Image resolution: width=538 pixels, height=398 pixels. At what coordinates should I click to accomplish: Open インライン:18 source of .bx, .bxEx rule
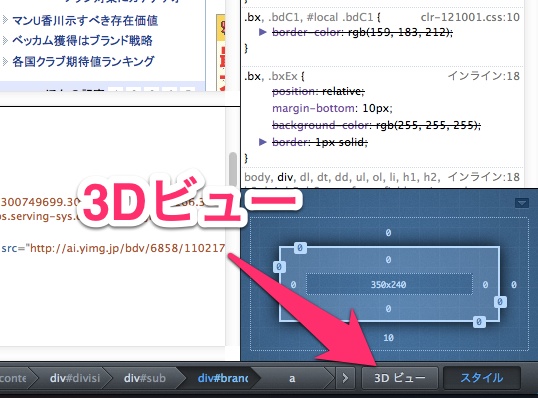click(x=484, y=76)
